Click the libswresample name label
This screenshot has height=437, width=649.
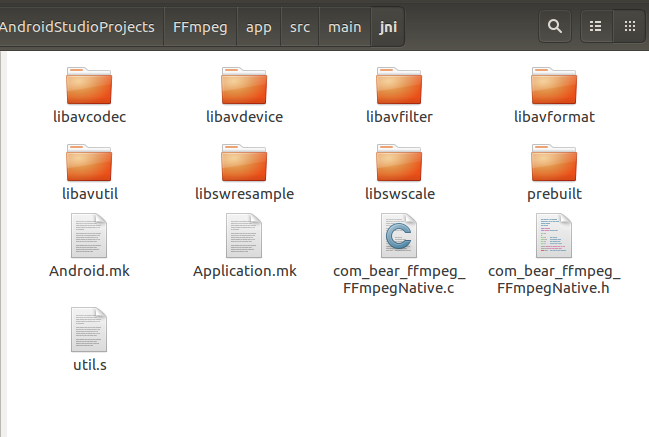pos(245,194)
